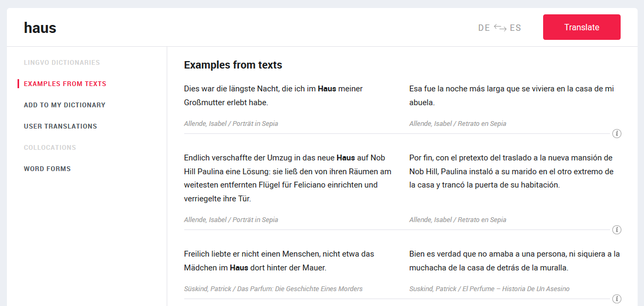Screen dimensions: 644x306
Task: Go to Examples from texts section
Action: click(65, 84)
